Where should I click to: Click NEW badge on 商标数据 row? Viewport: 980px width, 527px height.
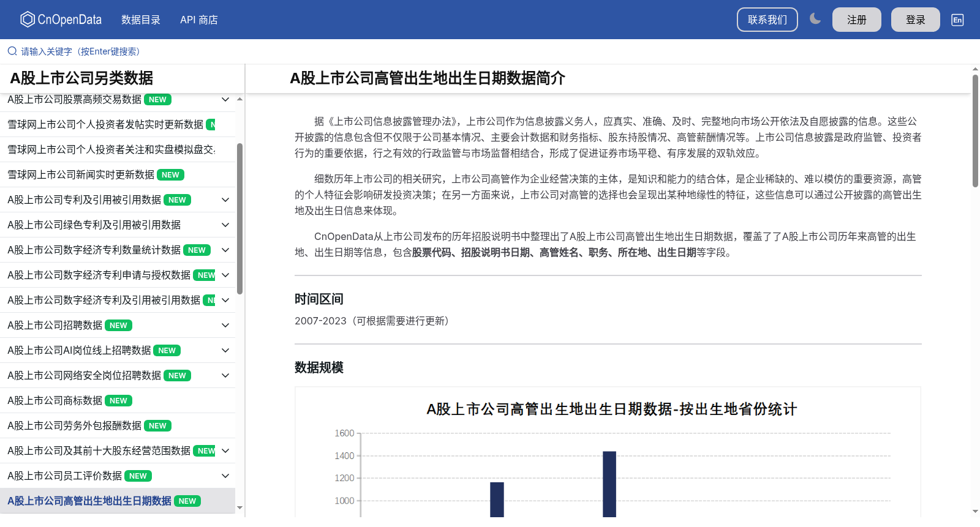point(119,401)
